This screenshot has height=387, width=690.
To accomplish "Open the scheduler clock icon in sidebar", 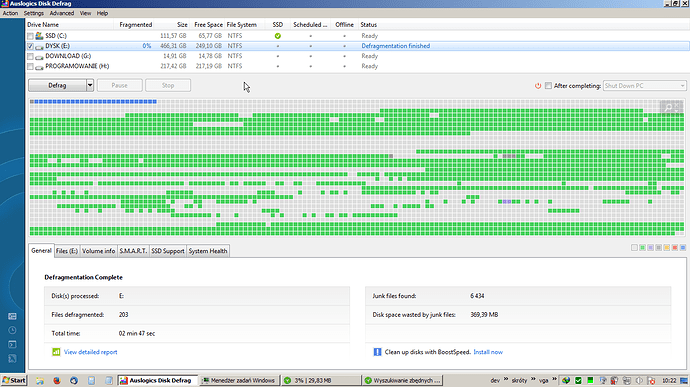I will [x=12, y=330].
